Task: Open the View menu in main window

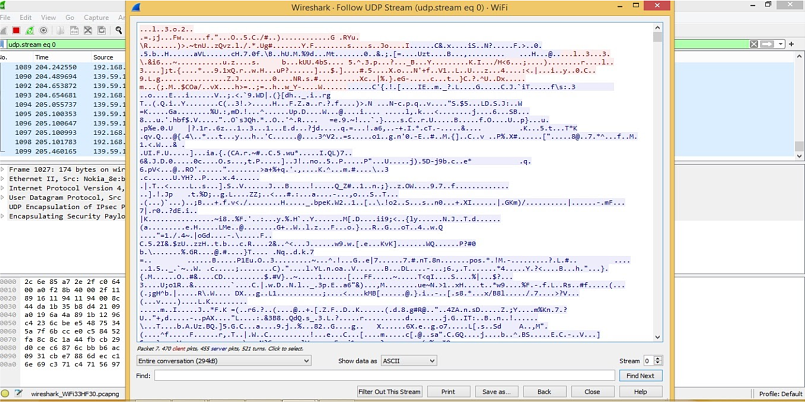Action: (48, 17)
